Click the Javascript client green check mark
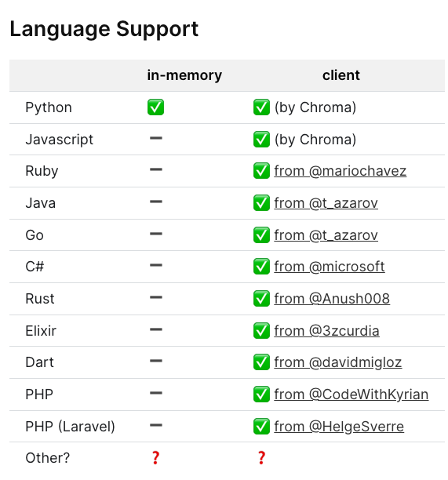The height and width of the screenshot is (480, 448). click(x=261, y=140)
